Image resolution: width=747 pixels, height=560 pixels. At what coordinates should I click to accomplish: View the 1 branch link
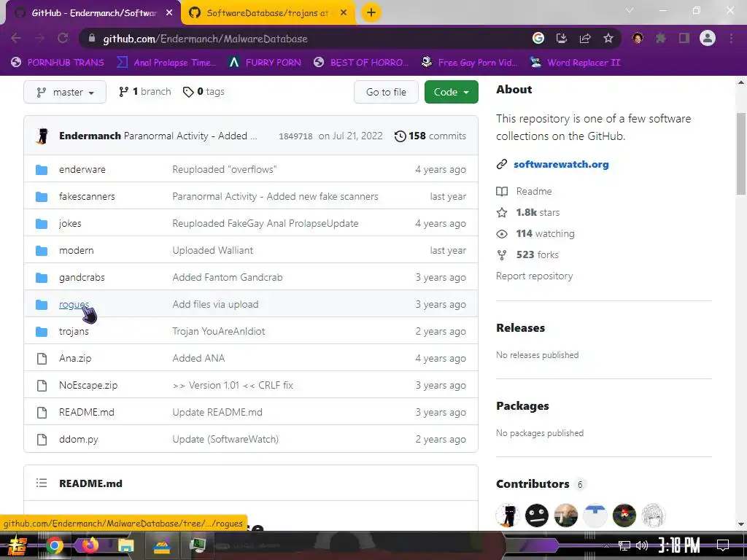(145, 91)
